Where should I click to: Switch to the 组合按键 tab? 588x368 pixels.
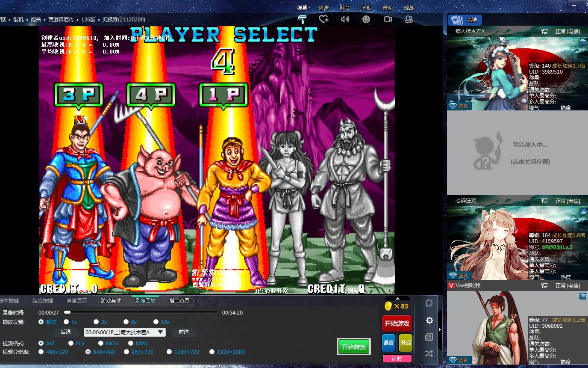(43, 300)
